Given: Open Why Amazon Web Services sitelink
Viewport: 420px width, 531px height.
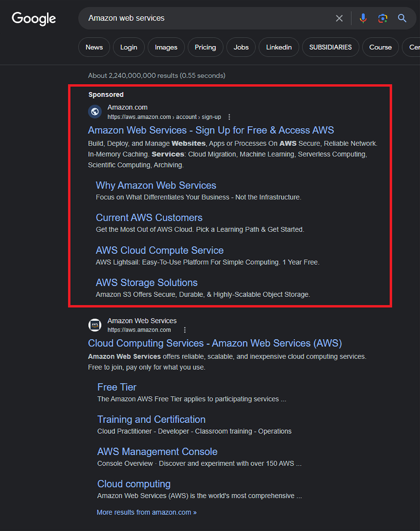Looking at the screenshot, I should coord(156,185).
